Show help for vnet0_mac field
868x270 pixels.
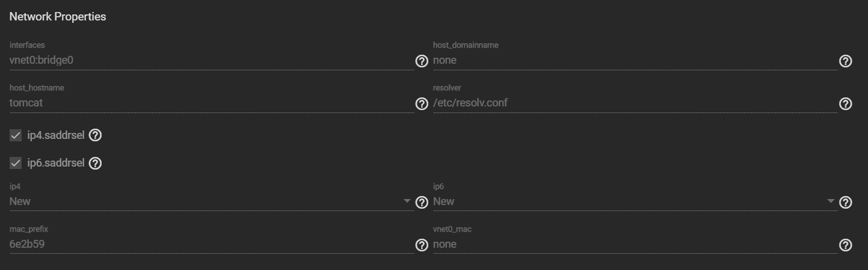(845, 245)
